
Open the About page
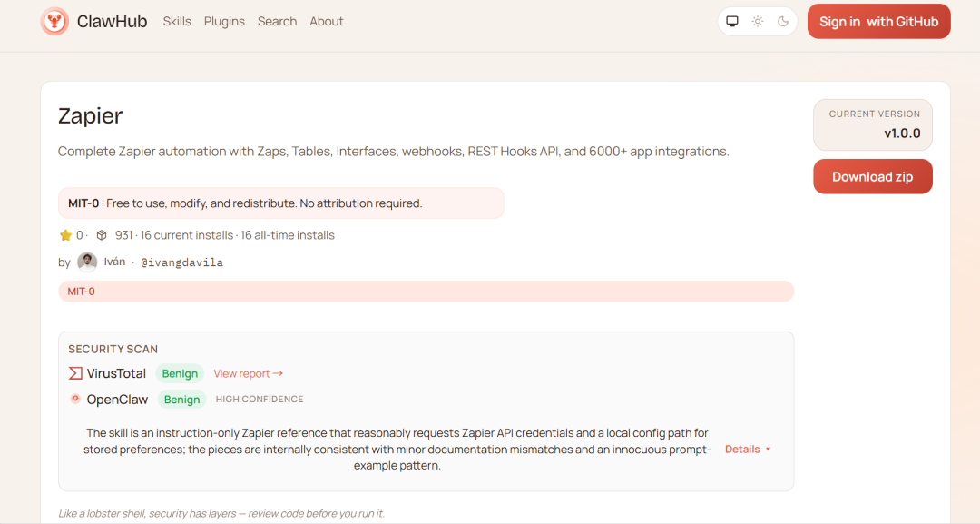click(x=327, y=21)
